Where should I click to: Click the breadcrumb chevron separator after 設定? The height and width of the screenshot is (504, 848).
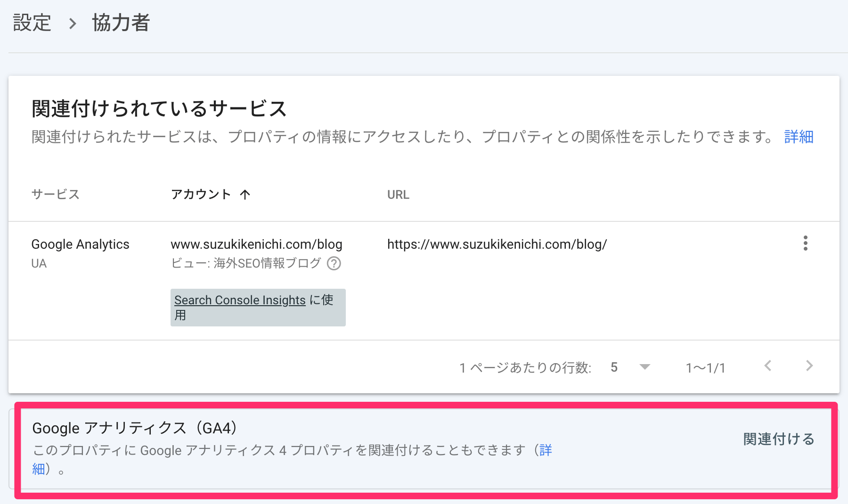pos(72,23)
